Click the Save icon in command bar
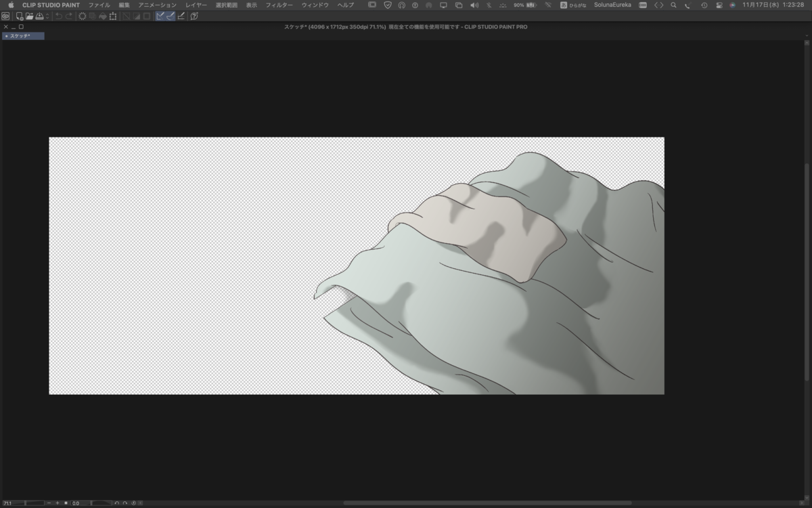Image resolution: width=812 pixels, height=508 pixels. tap(39, 16)
